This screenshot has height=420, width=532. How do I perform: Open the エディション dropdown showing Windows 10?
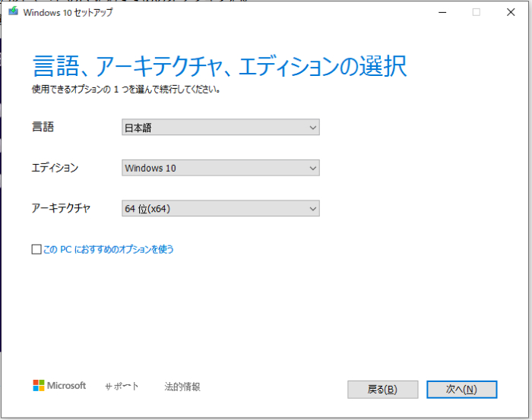(x=220, y=168)
